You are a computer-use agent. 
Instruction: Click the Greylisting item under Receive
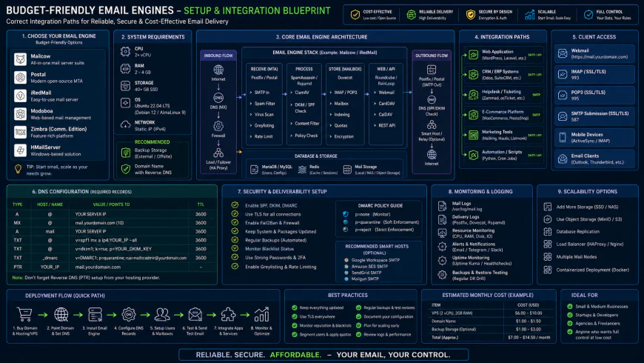pyautogui.click(x=264, y=125)
